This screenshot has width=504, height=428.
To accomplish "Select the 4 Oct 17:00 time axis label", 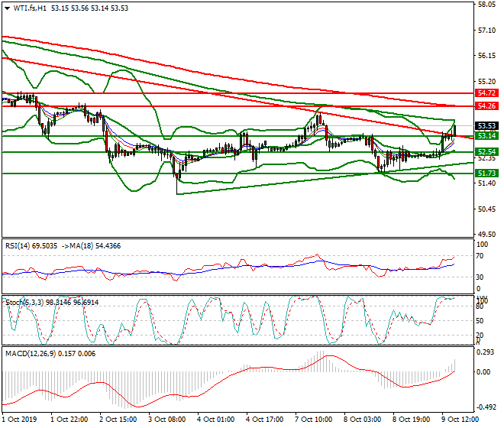I will [x=264, y=420].
